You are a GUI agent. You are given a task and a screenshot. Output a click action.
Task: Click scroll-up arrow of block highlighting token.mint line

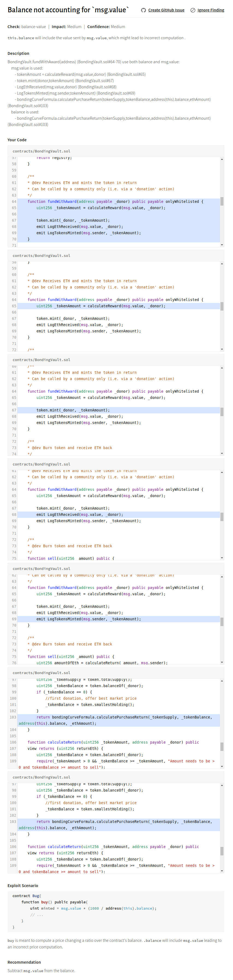click(222, 368)
